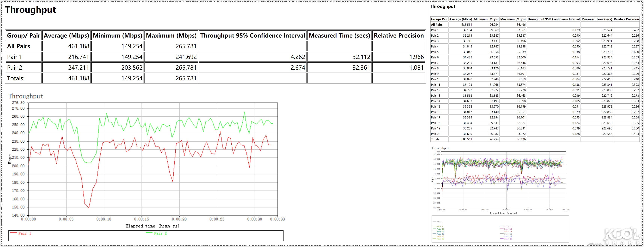Select the Pair 10 row in the small table
Image resolution: width=644 pixels, height=247 pixels.
[x=435, y=79]
